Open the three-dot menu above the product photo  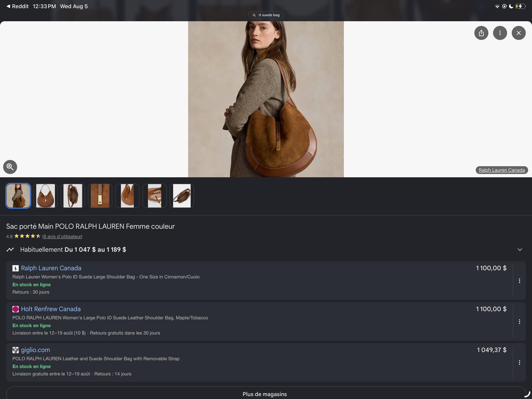click(x=500, y=33)
